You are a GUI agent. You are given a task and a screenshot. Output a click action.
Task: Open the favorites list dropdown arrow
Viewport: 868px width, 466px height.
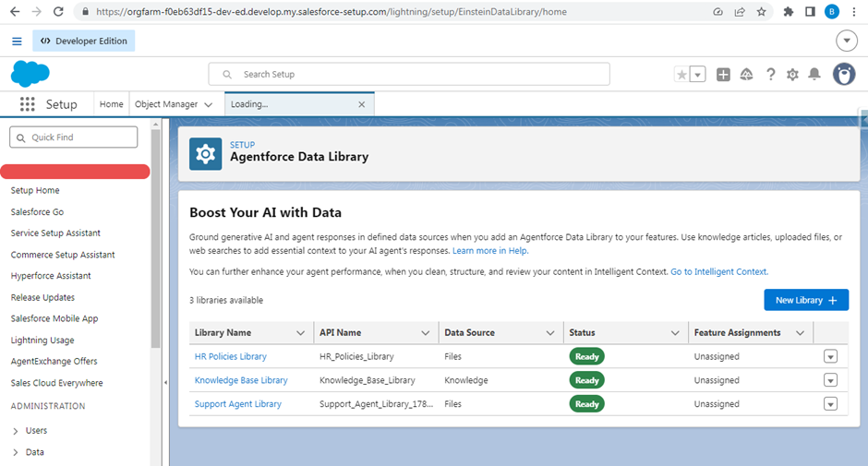pos(697,74)
